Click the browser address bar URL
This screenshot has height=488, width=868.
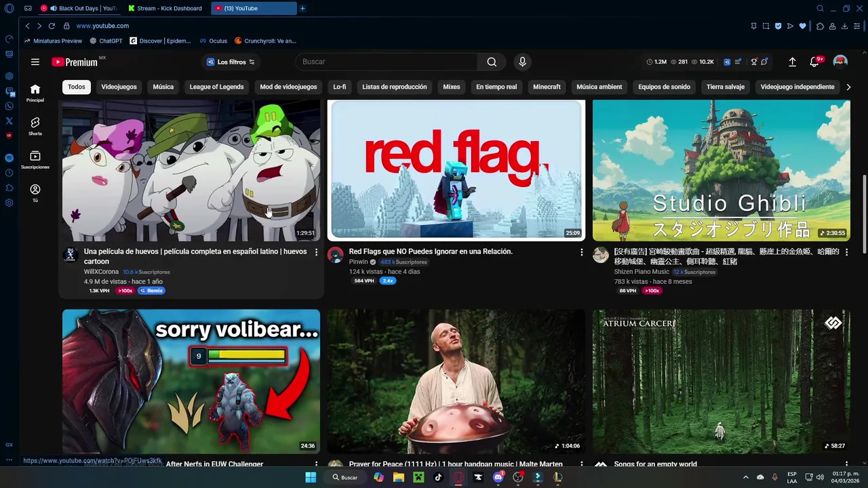(x=102, y=26)
